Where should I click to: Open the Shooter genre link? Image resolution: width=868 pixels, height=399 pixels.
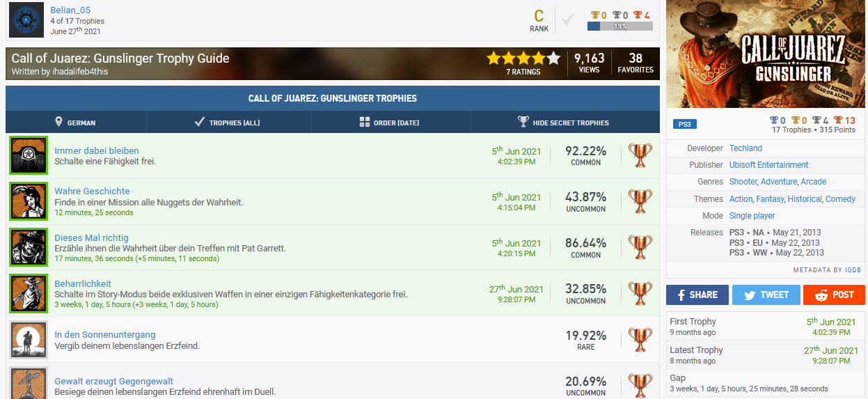pos(743,182)
